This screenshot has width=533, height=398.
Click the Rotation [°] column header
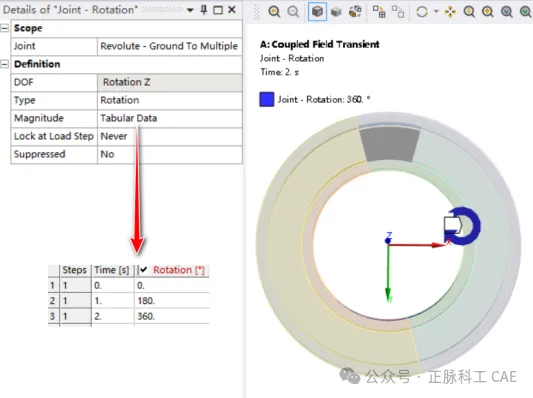(179, 270)
